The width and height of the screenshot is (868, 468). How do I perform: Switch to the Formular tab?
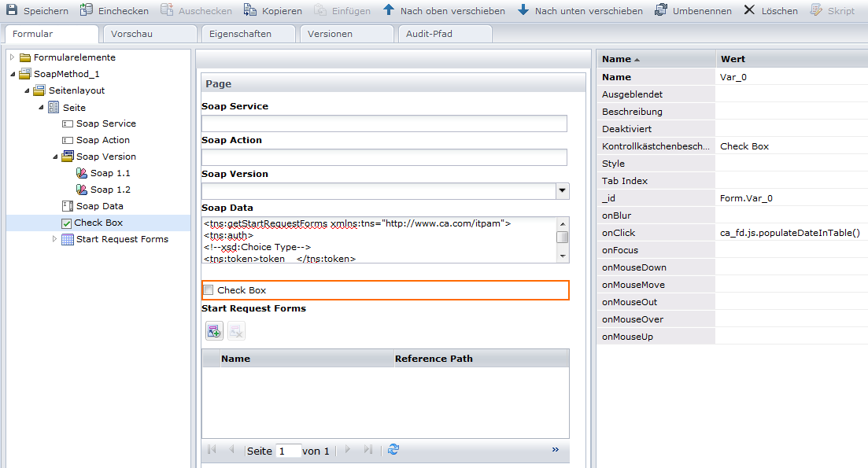[x=52, y=34]
